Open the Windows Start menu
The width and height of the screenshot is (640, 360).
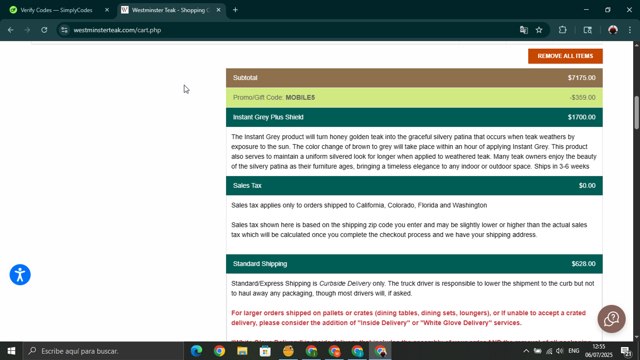11,351
